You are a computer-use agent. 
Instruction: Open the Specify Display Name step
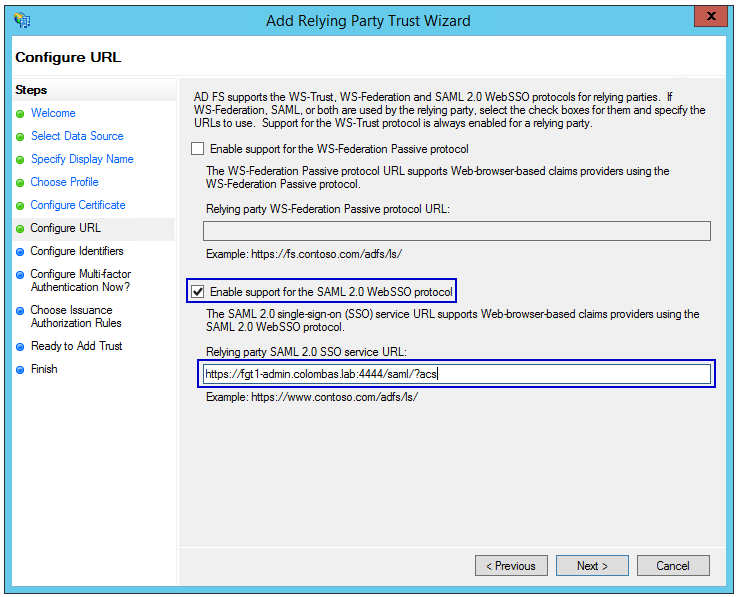click(x=81, y=159)
